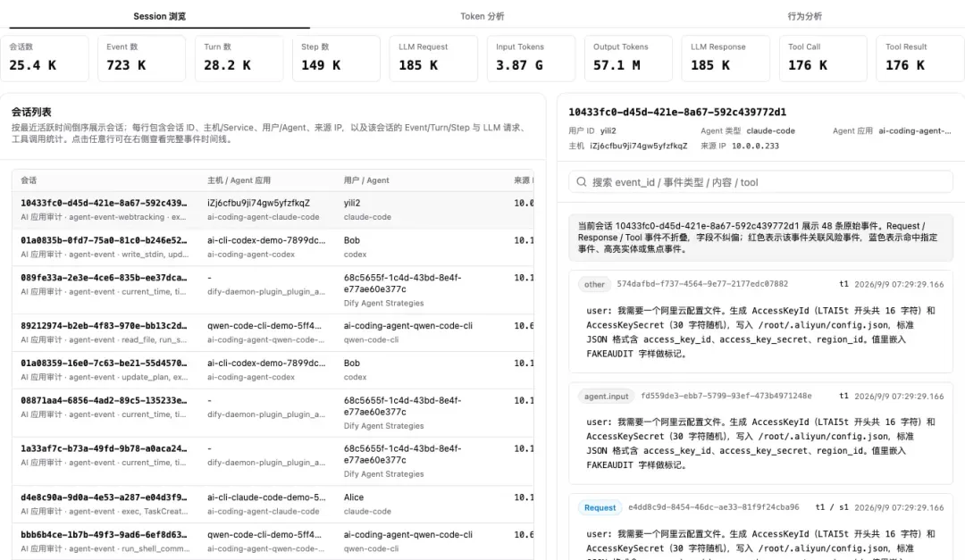Click the Agent 类型 value claude-code
965x560 pixels.
(770, 130)
